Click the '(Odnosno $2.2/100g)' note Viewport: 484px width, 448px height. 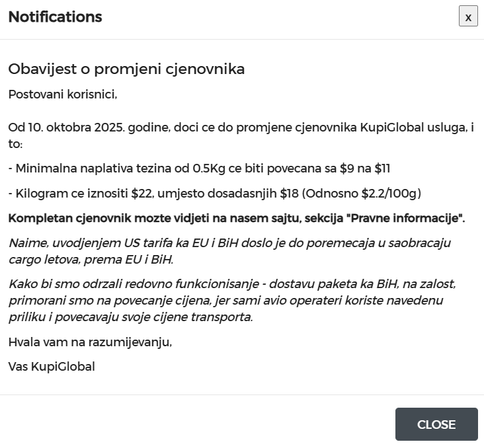tap(362, 194)
